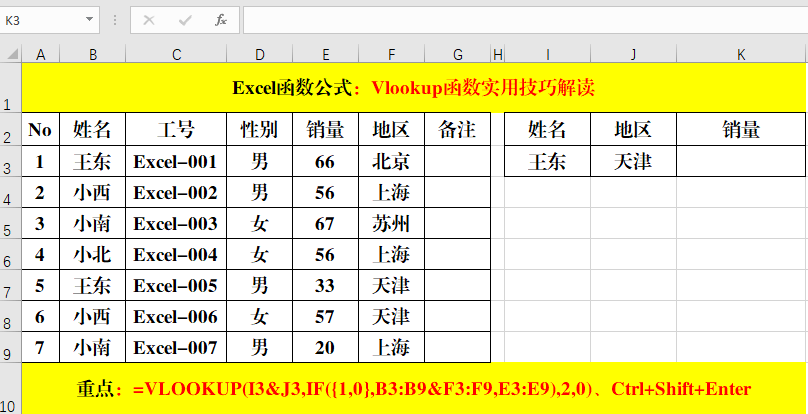The height and width of the screenshot is (414, 808).
Task: Click the formula bar options dots handle
Action: coord(115,20)
